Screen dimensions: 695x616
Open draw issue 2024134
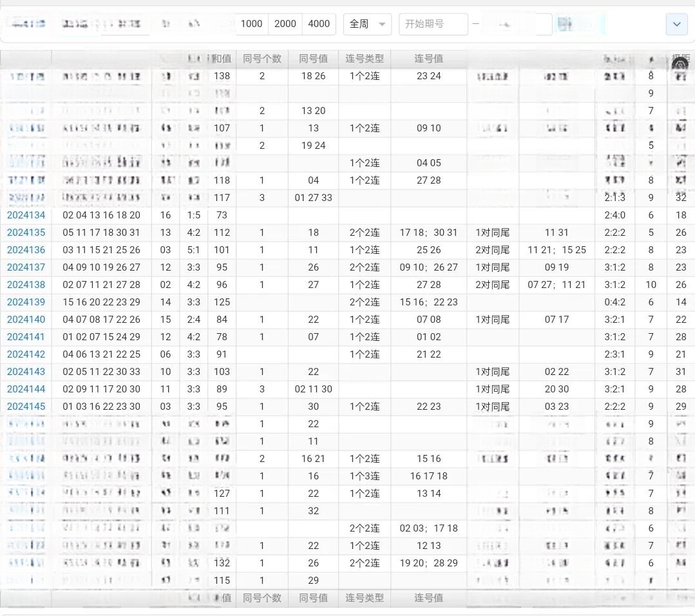26,215
